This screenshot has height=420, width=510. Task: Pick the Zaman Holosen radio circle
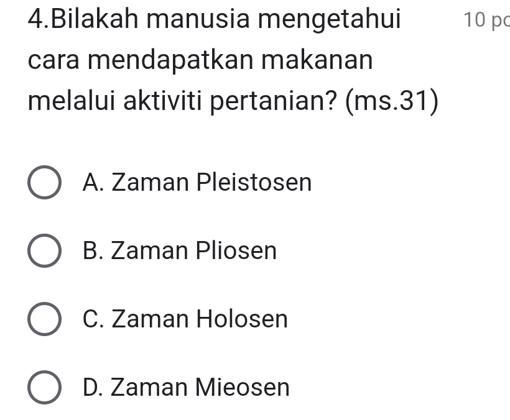(x=45, y=320)
